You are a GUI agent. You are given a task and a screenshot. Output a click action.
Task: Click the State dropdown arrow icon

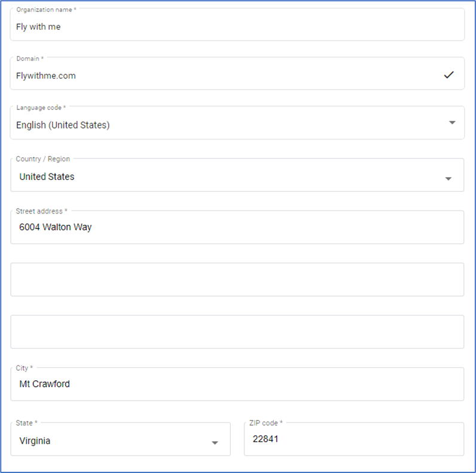(x=215, y=443)
